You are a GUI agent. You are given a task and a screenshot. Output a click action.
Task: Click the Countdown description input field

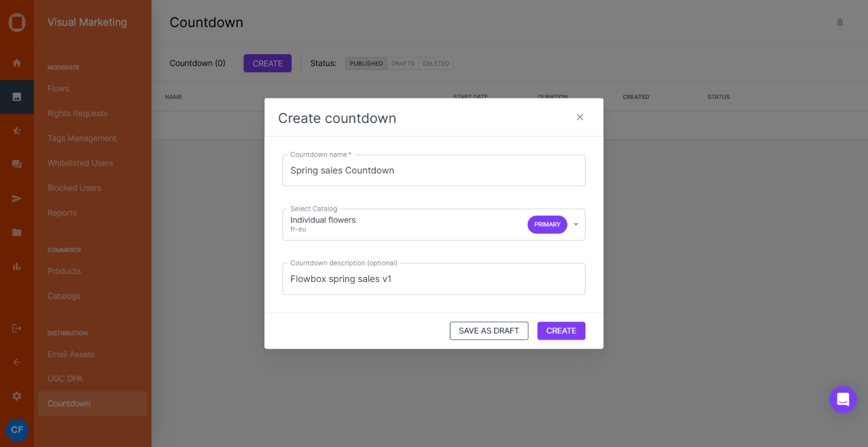[x=433, y=279]
